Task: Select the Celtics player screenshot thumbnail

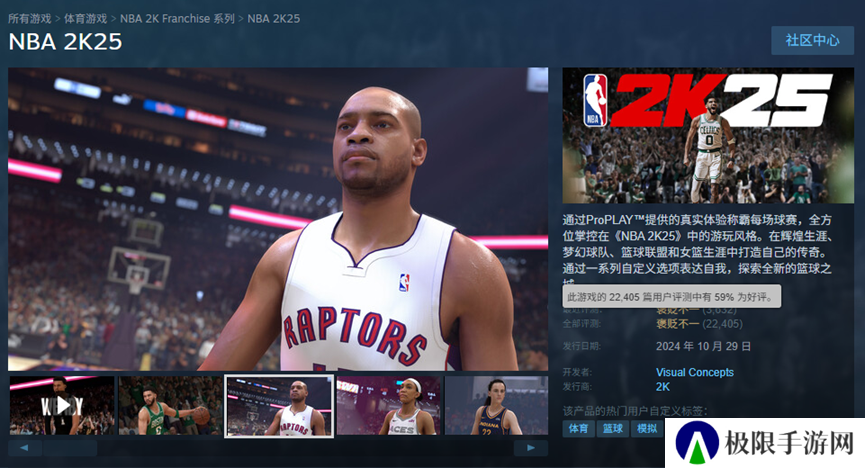Action: tap(170, 405)
